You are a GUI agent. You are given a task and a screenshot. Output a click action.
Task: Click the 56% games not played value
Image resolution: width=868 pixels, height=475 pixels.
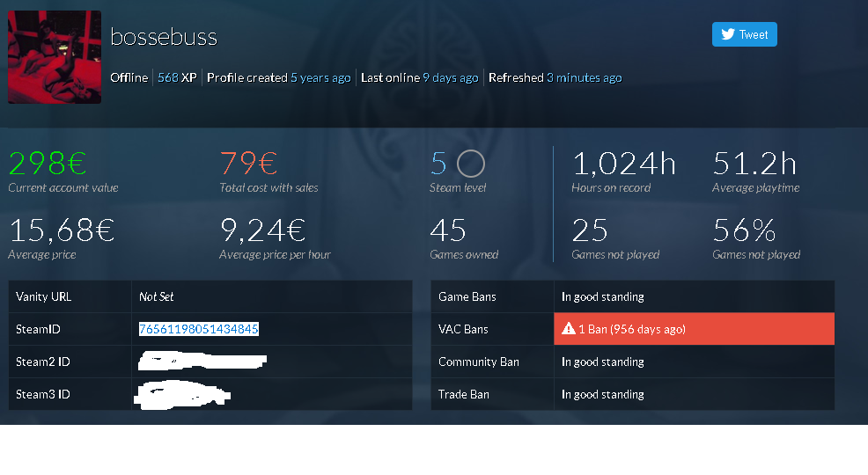pos(744,230)
